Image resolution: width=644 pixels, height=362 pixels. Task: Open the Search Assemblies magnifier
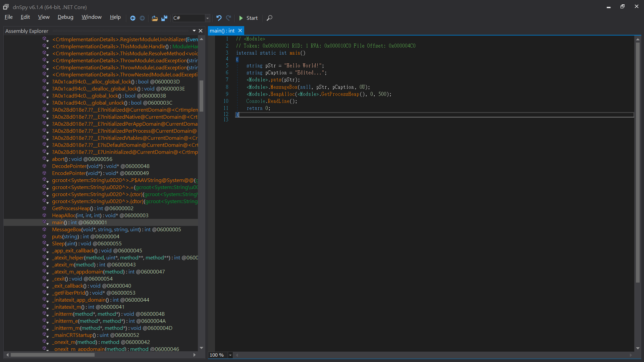(269, 18)
